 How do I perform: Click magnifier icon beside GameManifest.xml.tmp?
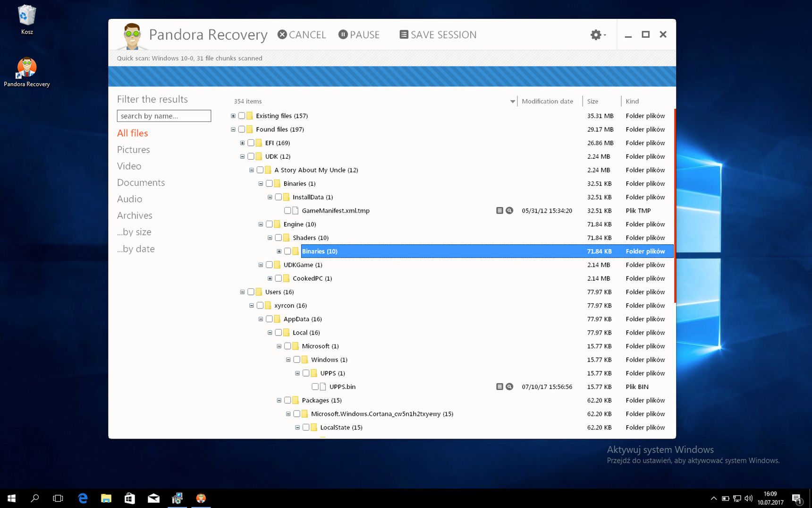pyautogui.click(x=509, y=211)
